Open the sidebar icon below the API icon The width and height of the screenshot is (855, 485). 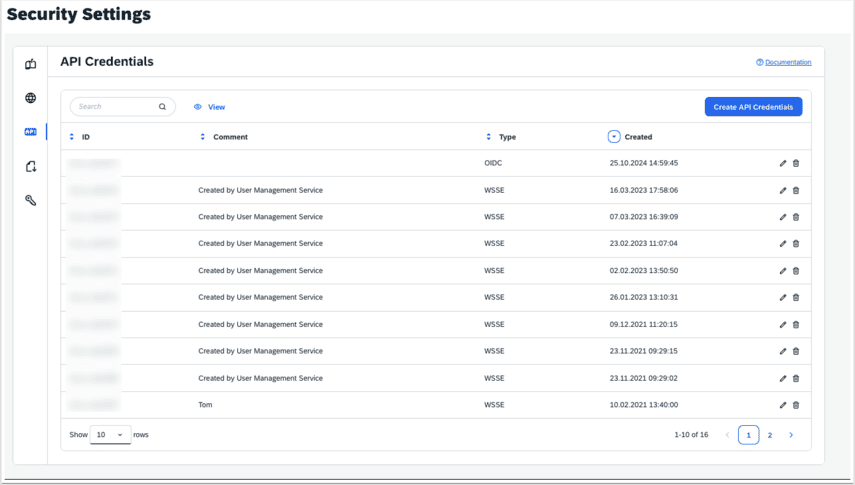pos(31,166)
